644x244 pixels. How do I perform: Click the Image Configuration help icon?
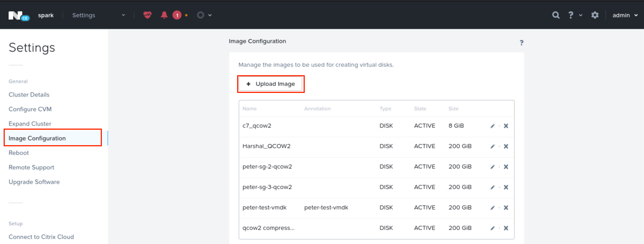(x=521, y=42)
